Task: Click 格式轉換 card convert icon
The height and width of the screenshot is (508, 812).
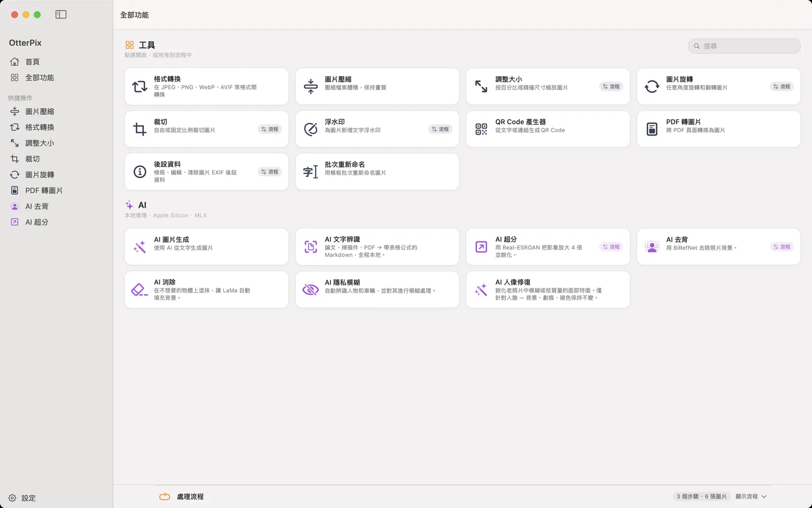Action: pyautogui.click(x=140, y=87)
